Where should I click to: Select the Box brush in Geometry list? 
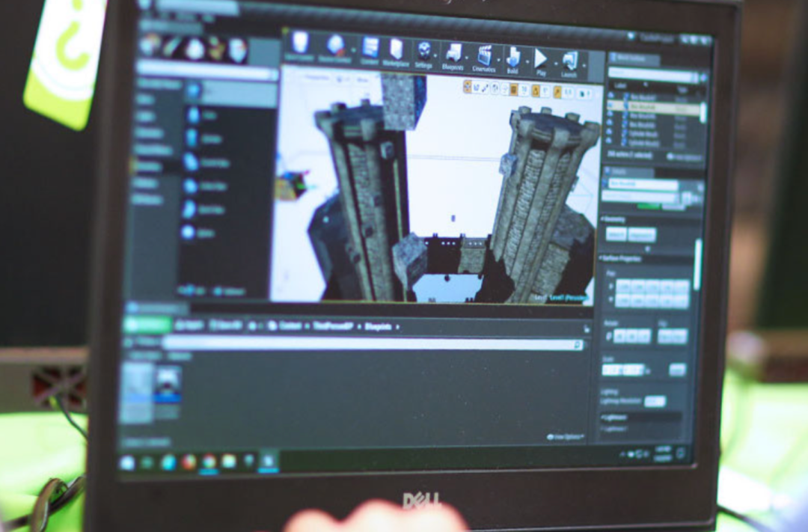[x=230, y=93]
